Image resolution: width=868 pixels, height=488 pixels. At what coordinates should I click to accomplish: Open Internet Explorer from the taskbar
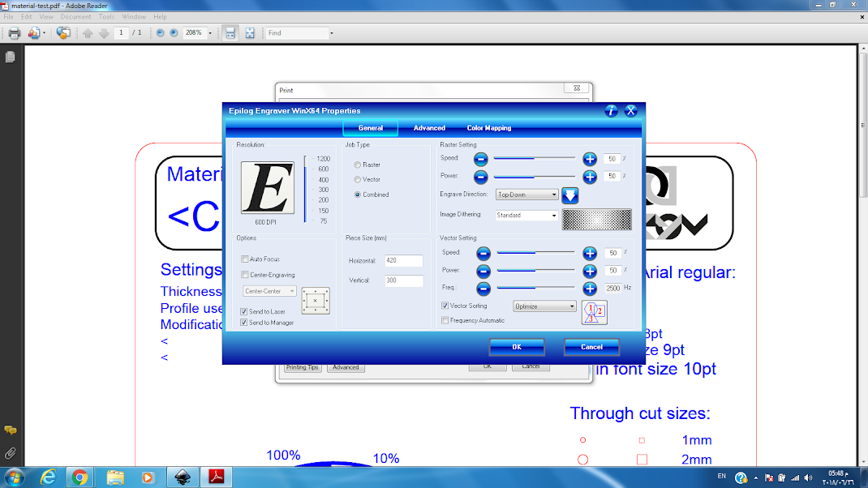coord(48,477)
